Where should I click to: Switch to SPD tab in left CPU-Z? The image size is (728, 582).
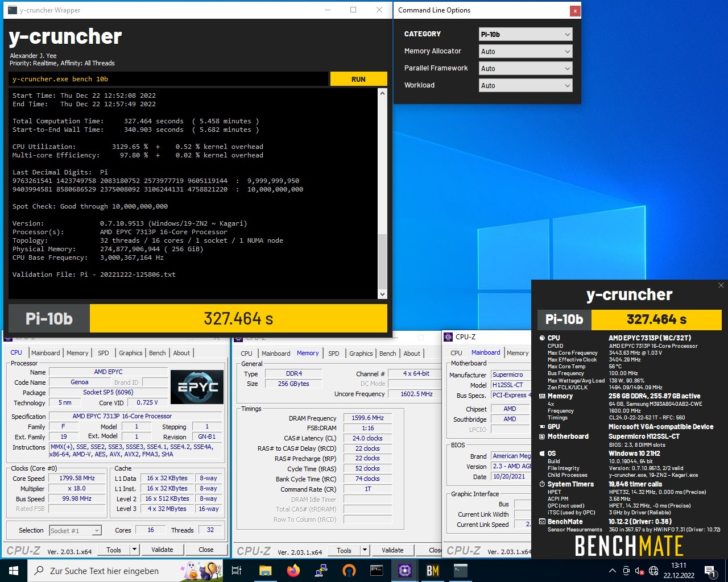click(x=103, y=353)
